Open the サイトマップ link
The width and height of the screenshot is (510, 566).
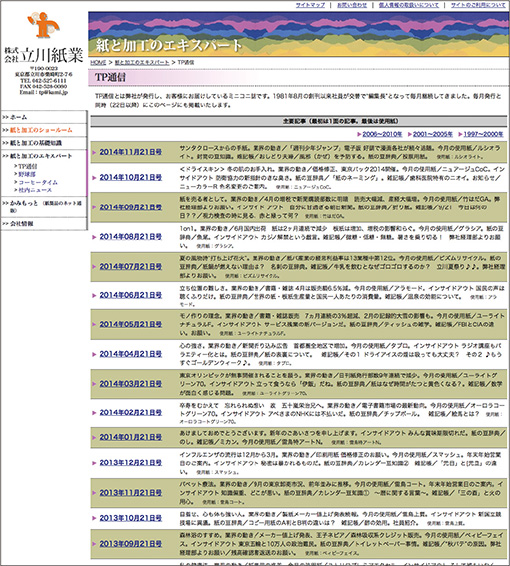(310, 5)
